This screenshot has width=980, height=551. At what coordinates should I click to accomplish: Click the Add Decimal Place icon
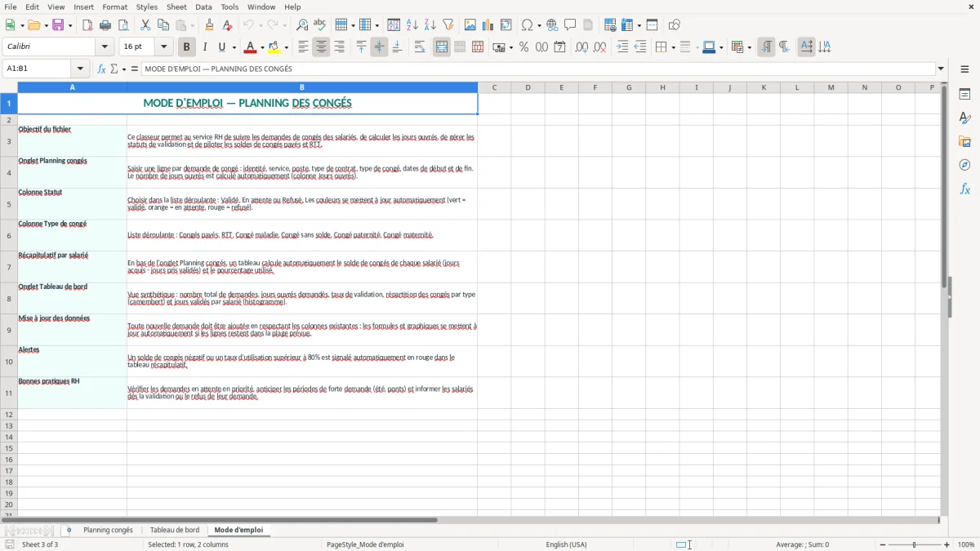[x=581, y=47]
